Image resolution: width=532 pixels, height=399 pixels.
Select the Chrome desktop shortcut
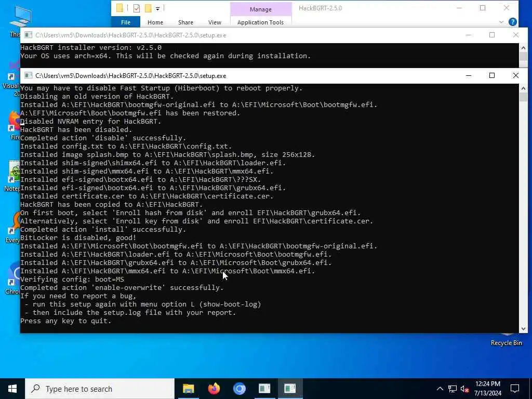(13, 279)
